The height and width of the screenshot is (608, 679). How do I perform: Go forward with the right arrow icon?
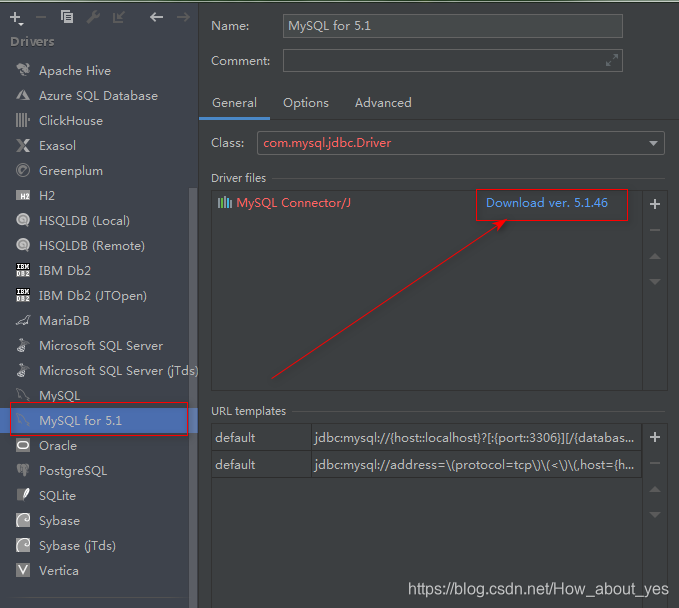point(183,17)
